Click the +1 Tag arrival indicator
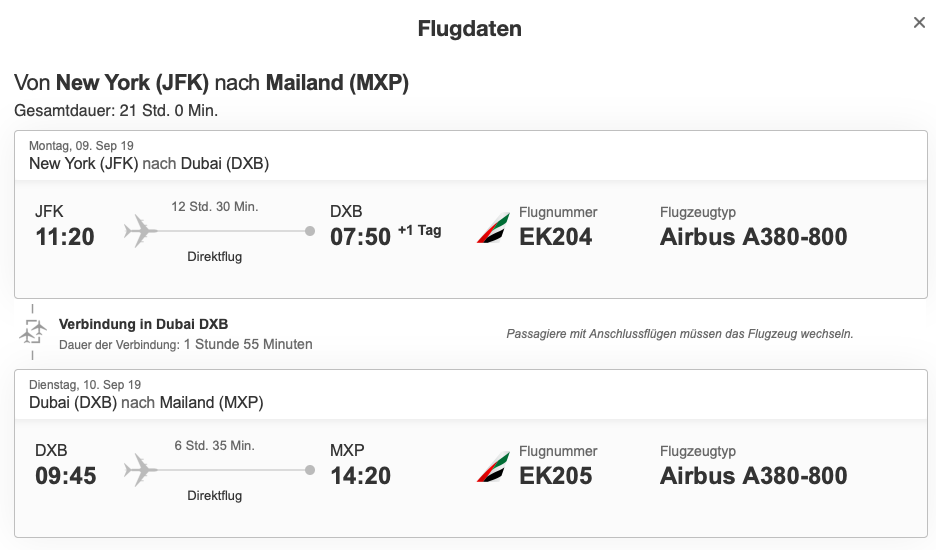 pyautogui.click(x=419, y=231)
